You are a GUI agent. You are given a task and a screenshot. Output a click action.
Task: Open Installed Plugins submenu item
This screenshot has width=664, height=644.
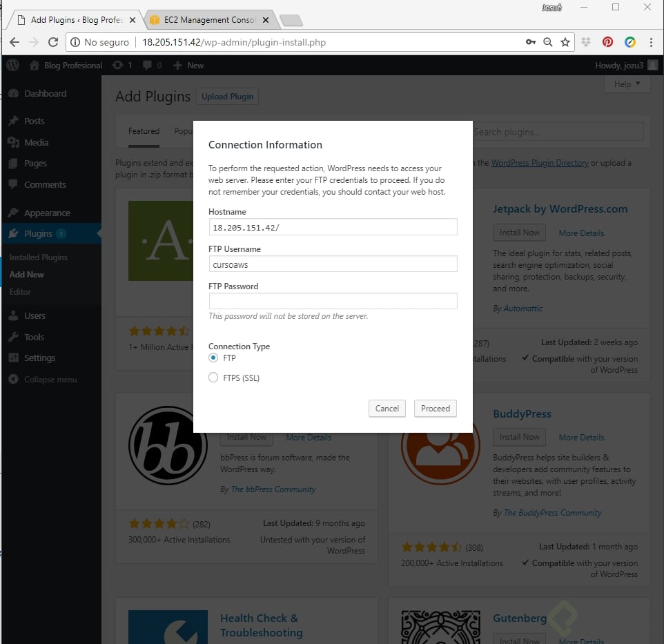pyautogui.click(x=39, y=257)
